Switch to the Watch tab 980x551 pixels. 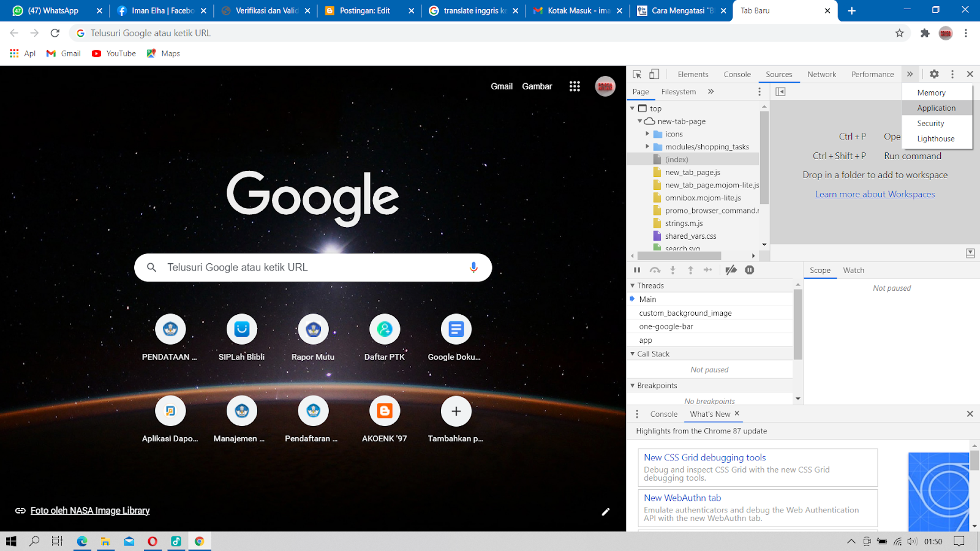pos(853,270)
